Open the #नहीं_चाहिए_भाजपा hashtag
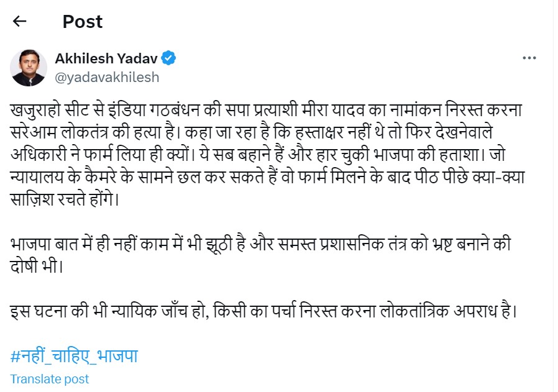This screenshot has width=558, height=392. tap(74, 357)
